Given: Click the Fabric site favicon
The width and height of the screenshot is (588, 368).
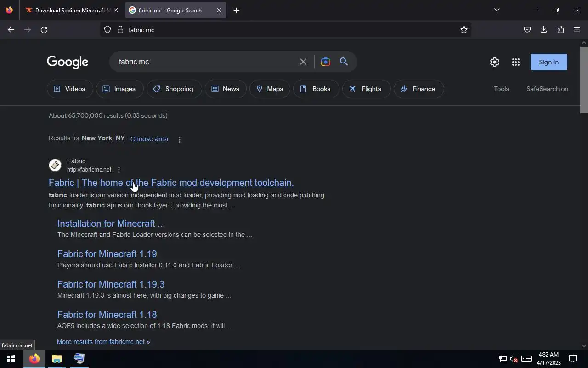Looking at the screenshot, I should 55,165.
